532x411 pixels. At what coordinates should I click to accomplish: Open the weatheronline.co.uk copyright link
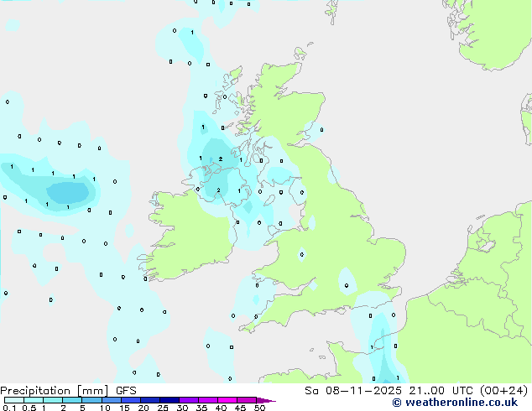[455, 403]
